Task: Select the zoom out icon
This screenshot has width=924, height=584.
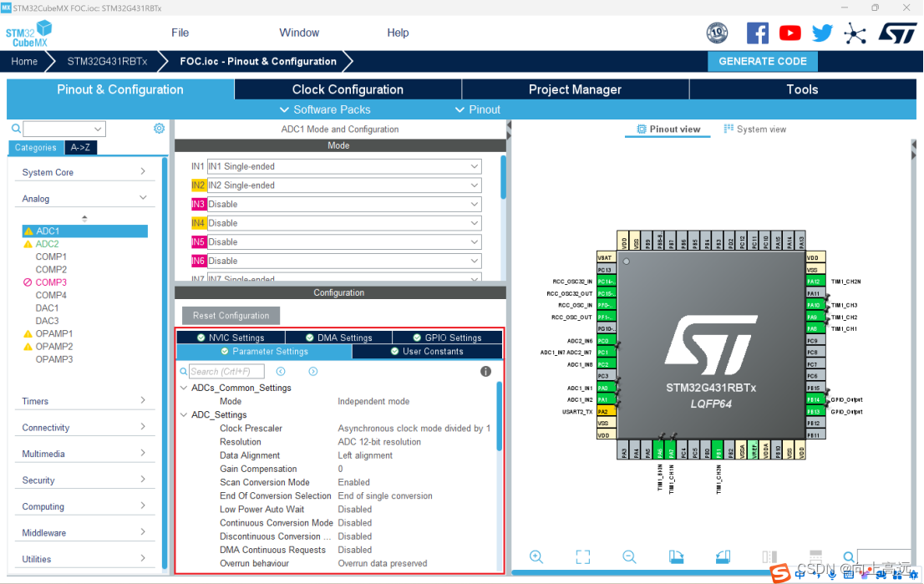Action: 629,556
